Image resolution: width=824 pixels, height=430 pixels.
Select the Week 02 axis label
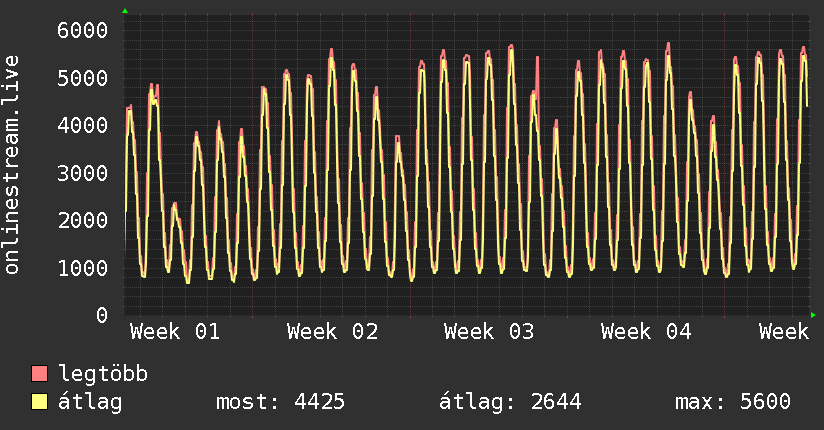pyautogui.click(x=332, y=332)
